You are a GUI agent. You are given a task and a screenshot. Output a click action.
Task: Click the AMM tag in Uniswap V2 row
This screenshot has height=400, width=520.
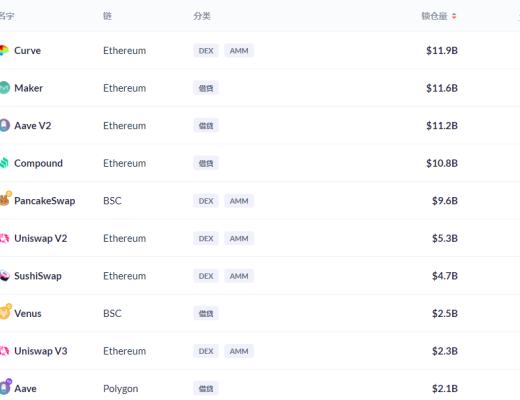click(239, 238)
